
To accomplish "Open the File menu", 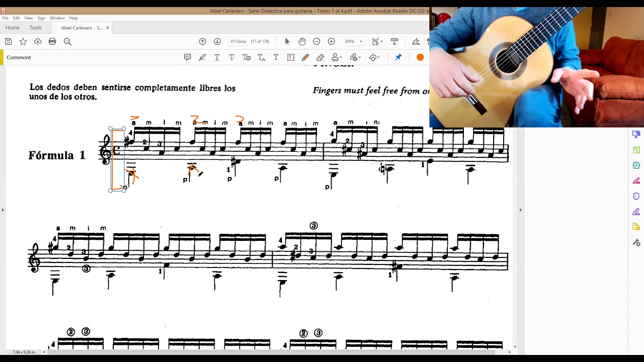I will tap(5, 18).
